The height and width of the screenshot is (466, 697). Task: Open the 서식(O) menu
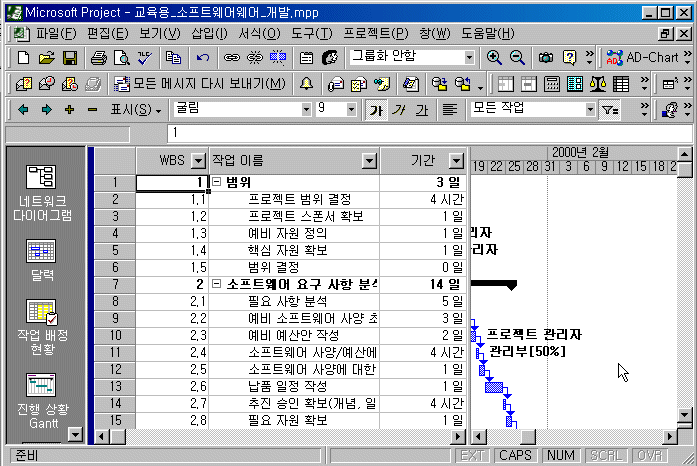click(259, 33)
